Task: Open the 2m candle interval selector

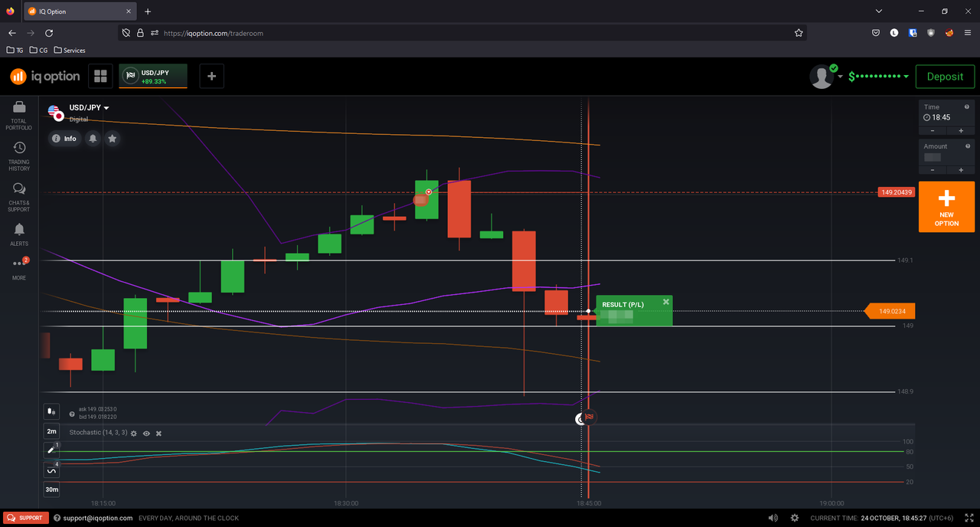Action: [51, 431]
